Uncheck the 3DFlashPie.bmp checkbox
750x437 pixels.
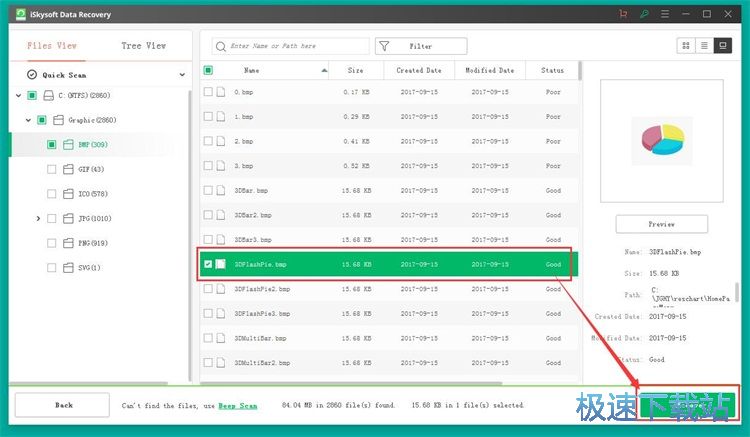pos(208,264)
